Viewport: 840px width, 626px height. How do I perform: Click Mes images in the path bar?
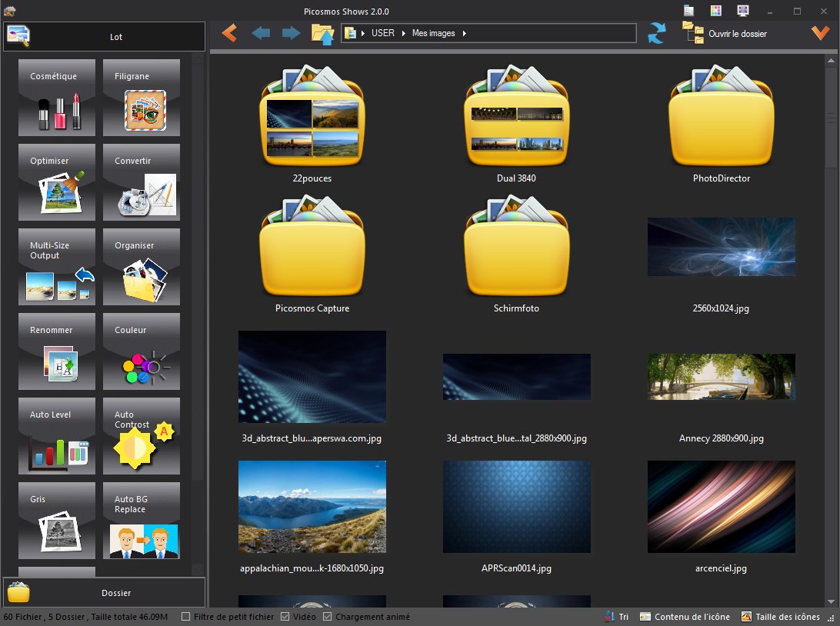(433, 33)
